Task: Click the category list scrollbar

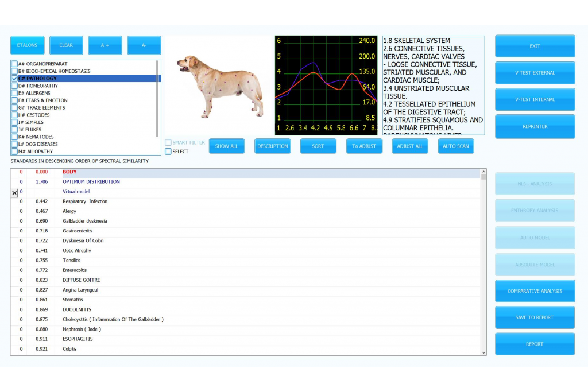Action: [157, 99]
